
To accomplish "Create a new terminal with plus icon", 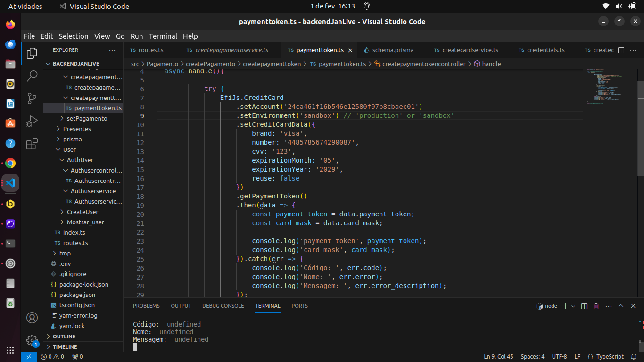I will pos(565,306).
